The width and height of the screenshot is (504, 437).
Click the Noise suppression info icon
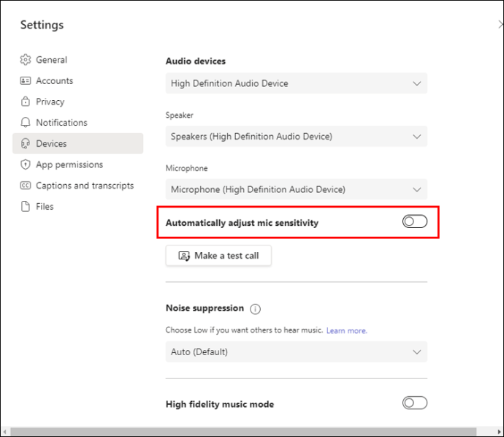(255, 309)
